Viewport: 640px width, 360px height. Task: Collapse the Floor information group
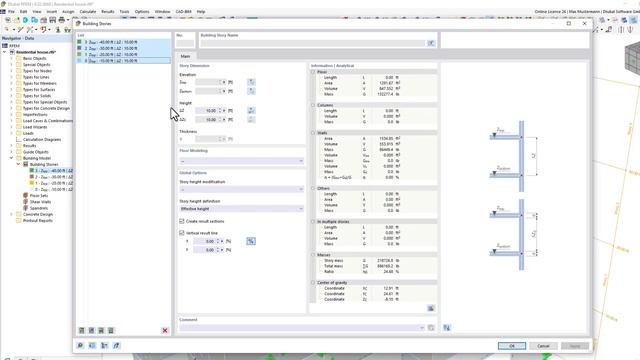[313, 72]
